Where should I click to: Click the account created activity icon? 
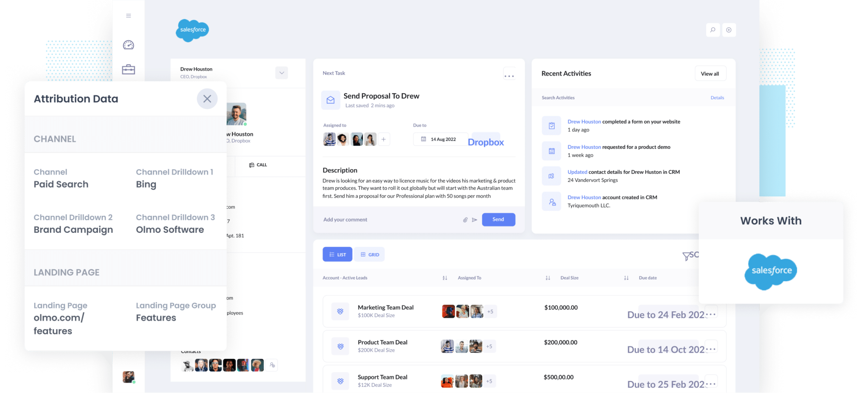(551, 201)
